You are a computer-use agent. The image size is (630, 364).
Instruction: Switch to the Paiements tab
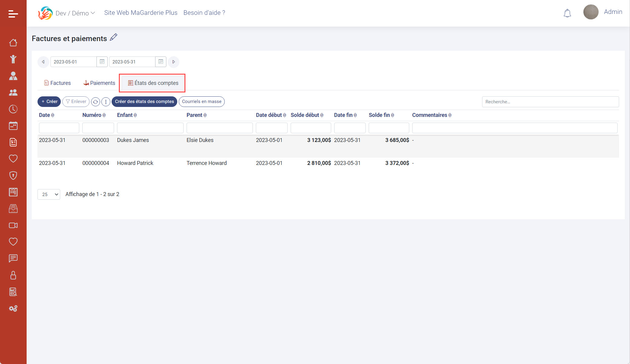(x=99, y=83)
